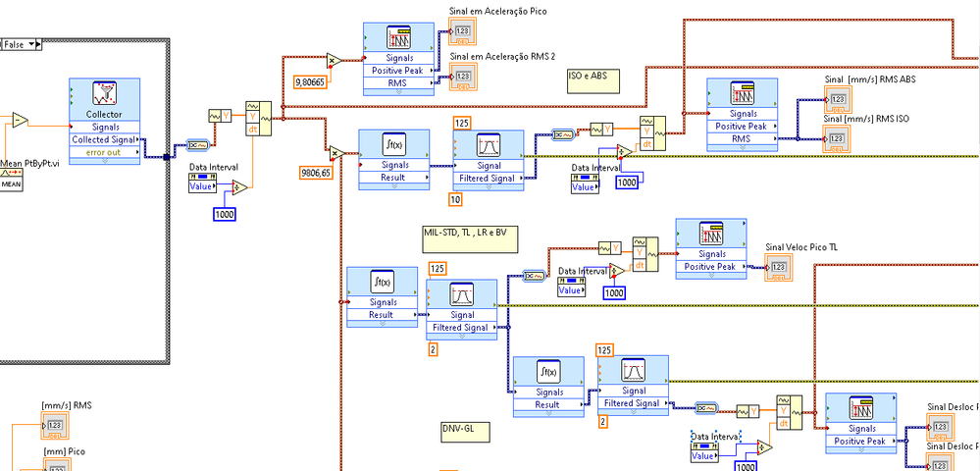Click the [mm/s] RMS indicator terminal
The width and height of the screenshot is (980, 471).
point(55,425)
